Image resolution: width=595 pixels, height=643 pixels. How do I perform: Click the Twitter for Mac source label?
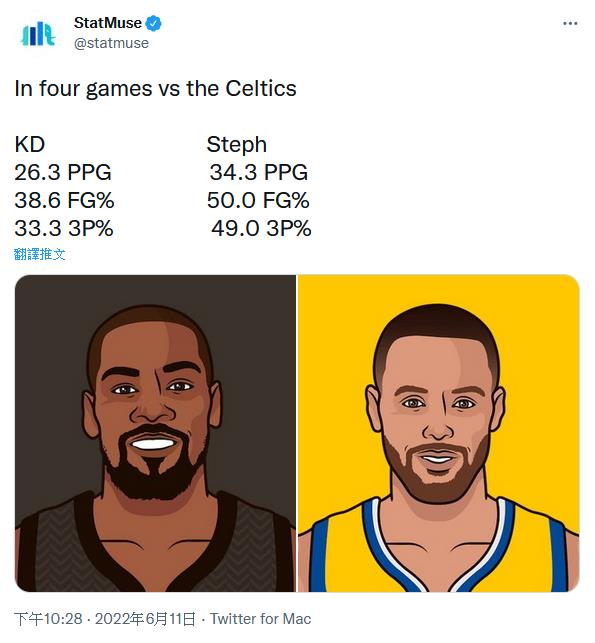point(260,619)
